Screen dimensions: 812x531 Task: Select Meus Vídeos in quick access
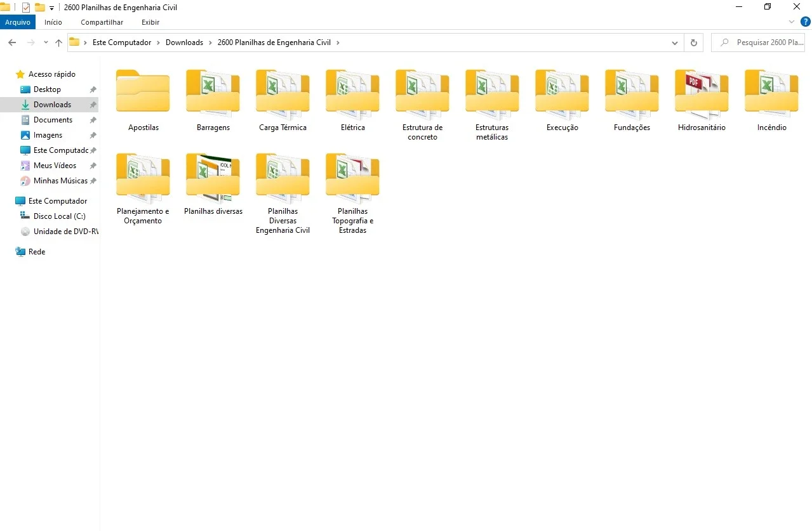55,166
